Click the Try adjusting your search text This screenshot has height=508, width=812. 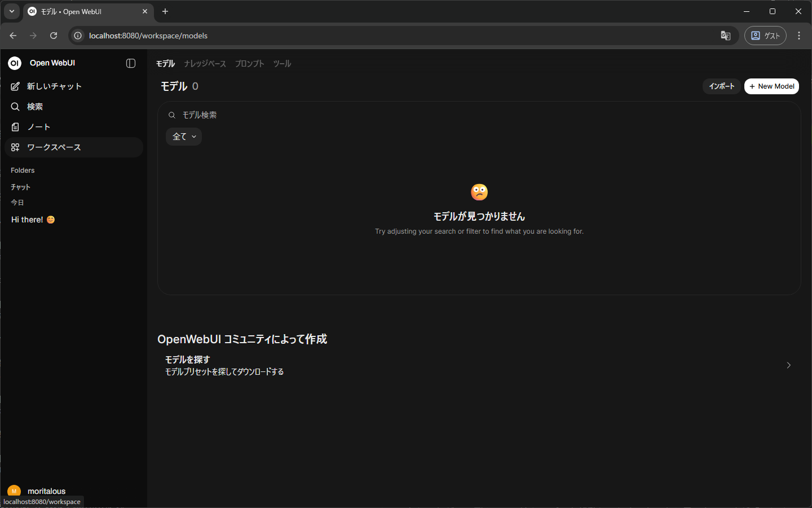(x=479, y=231)
